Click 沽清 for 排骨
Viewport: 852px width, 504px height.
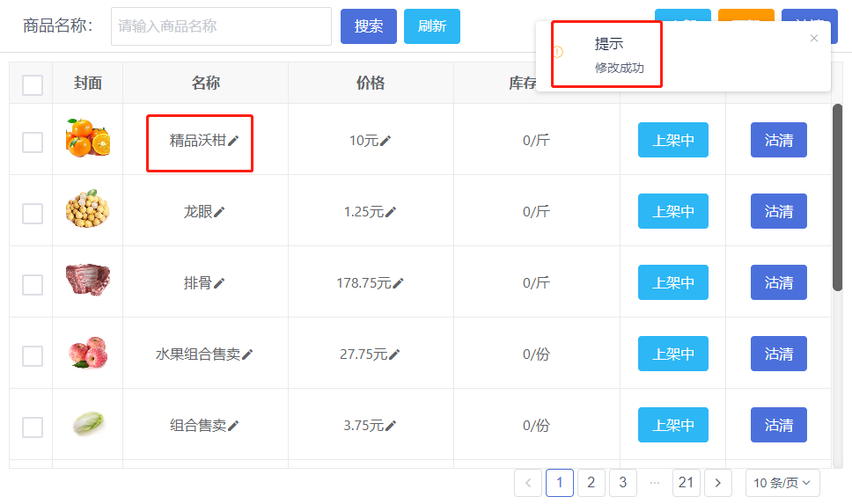pyautogui.click(x=779, y=282)
